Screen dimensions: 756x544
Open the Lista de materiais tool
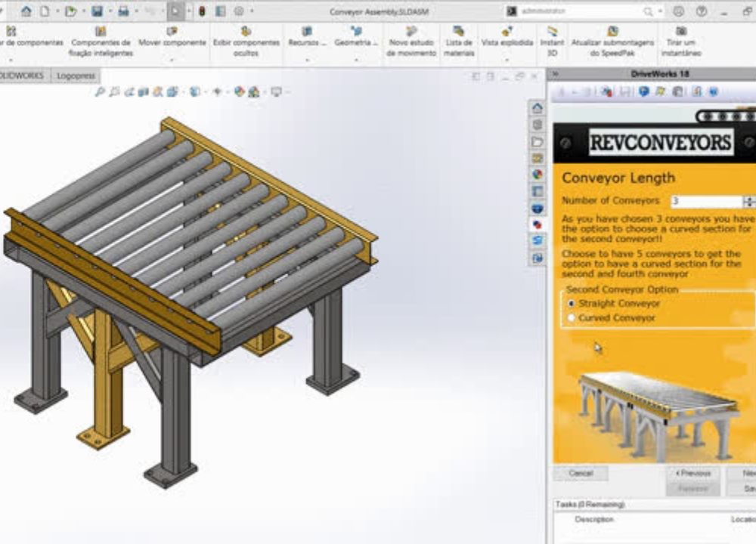[459, 42]
